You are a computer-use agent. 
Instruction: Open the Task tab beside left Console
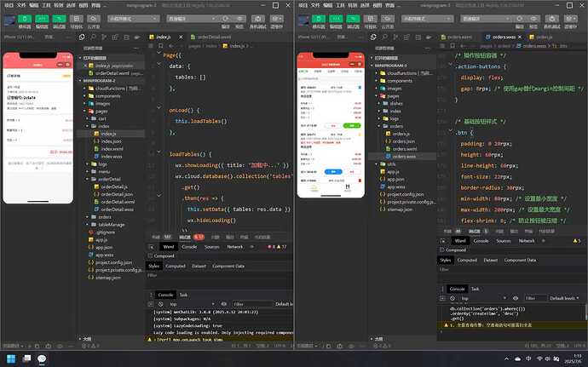pyautogui.click(x=183, y=295)
